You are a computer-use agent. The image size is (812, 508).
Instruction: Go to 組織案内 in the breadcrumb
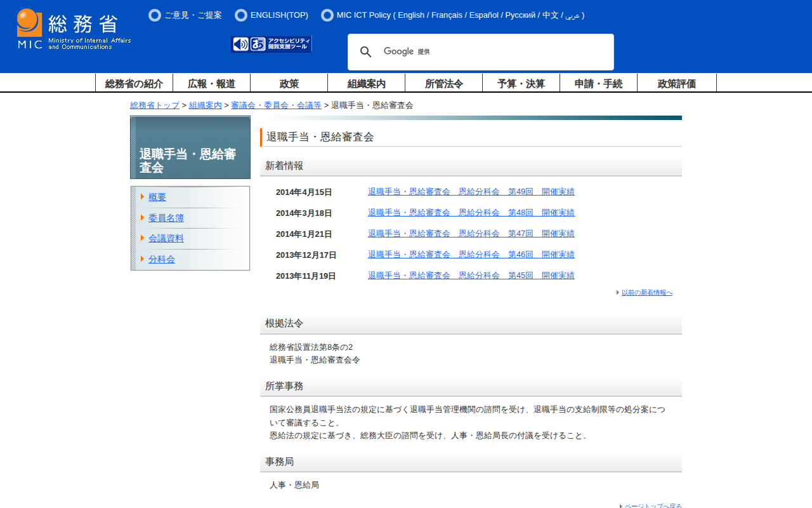(x=205, y=105)
